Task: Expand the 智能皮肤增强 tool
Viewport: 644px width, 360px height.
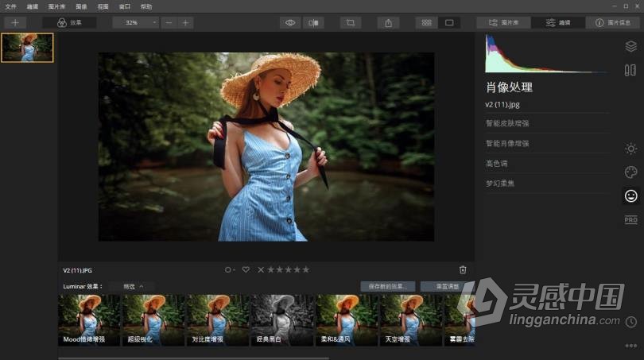Action: click(x=547, y=123)
